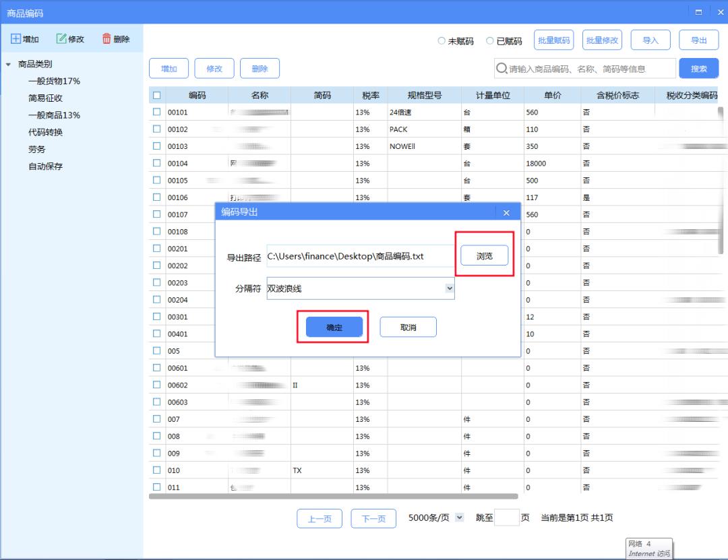Select 一般货物17% category in tree

pyautogui.click(x=54, y=82)
